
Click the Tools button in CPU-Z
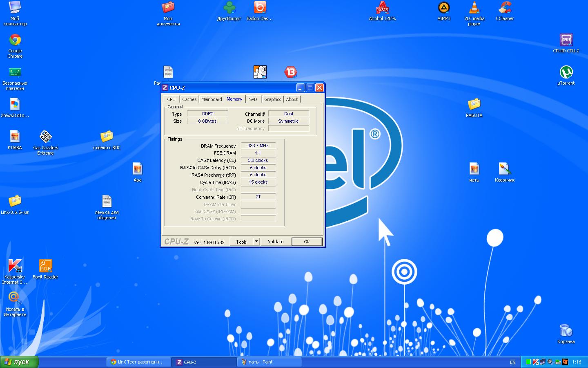point(241,242)
